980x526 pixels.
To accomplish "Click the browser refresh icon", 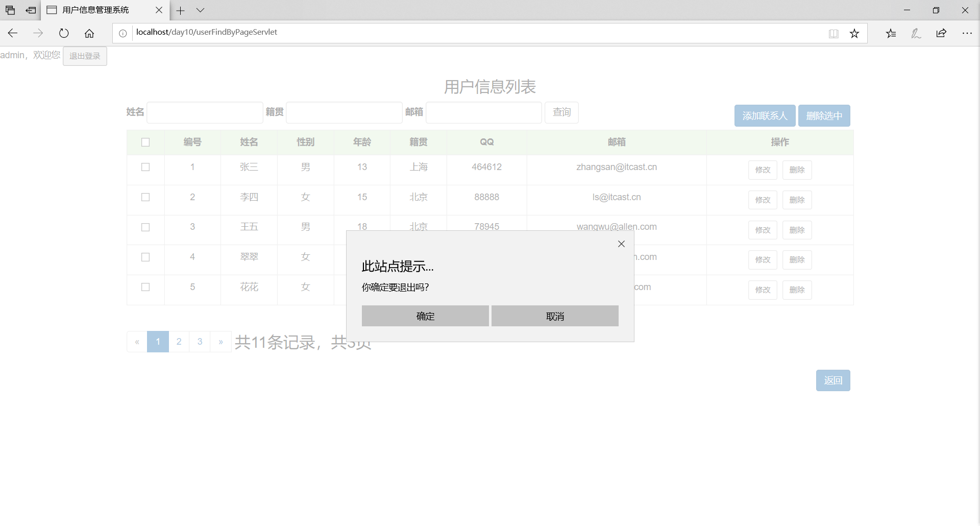I will coord(64,33).
